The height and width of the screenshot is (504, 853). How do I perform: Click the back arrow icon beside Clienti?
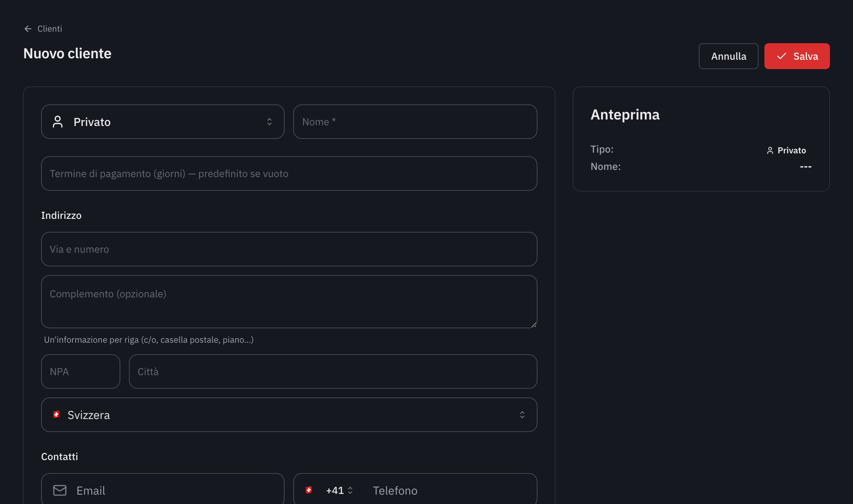tap(28, 29)
